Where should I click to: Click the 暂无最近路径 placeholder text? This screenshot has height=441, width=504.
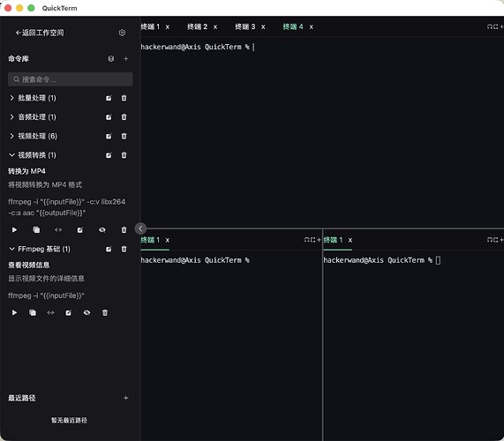point(69,420)
